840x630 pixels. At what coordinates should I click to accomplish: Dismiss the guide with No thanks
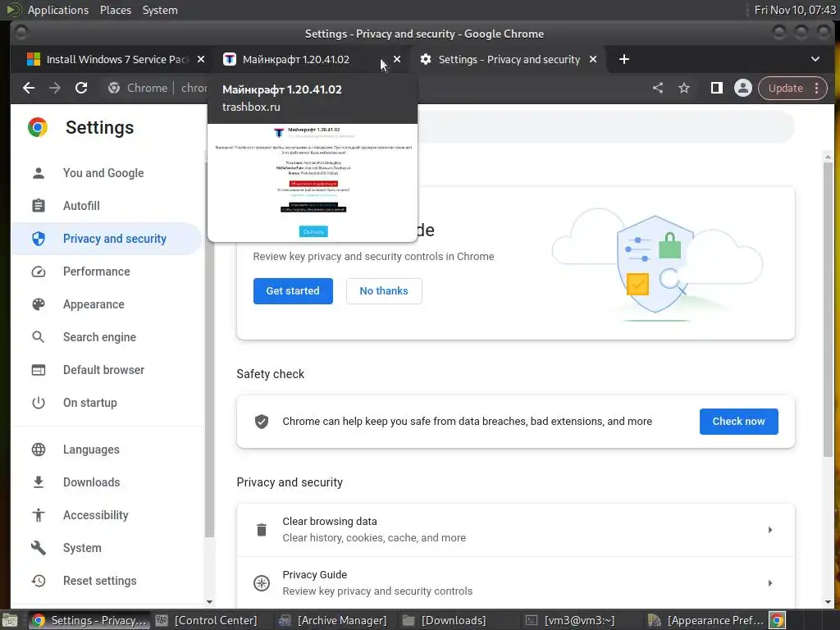[384, 291]
